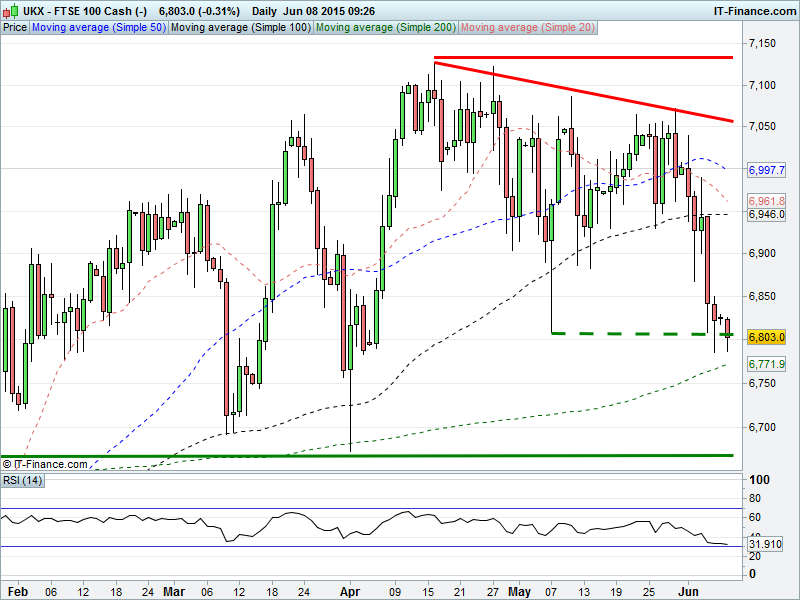This screenshot has height=600, width=800.
Task: Click the © IT-Finance.com copyright text
Action: pos(45,464)
